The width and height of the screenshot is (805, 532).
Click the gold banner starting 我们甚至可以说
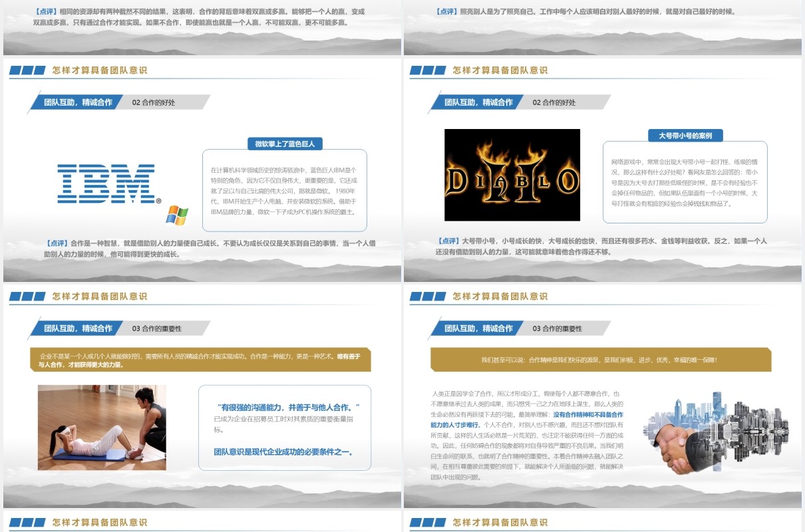tap(601, 360)
